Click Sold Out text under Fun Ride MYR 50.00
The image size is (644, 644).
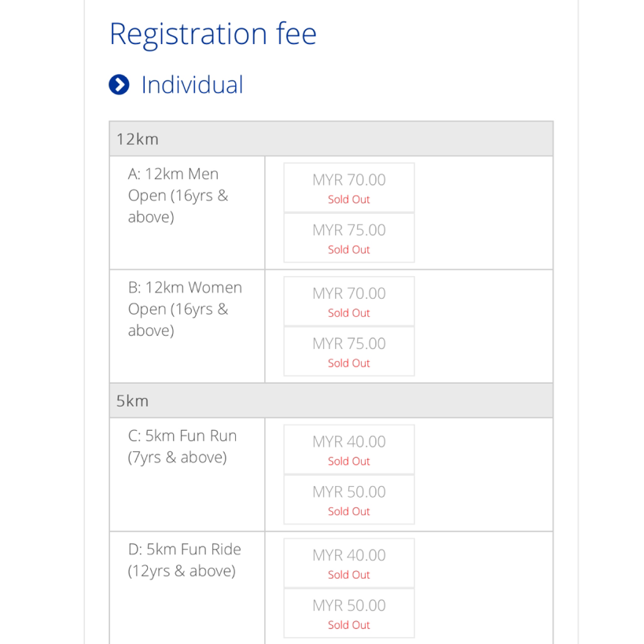click(349, 625)
